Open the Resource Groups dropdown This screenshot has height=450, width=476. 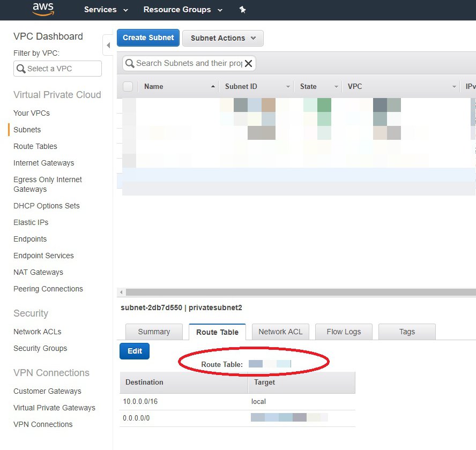click(183, 10)
